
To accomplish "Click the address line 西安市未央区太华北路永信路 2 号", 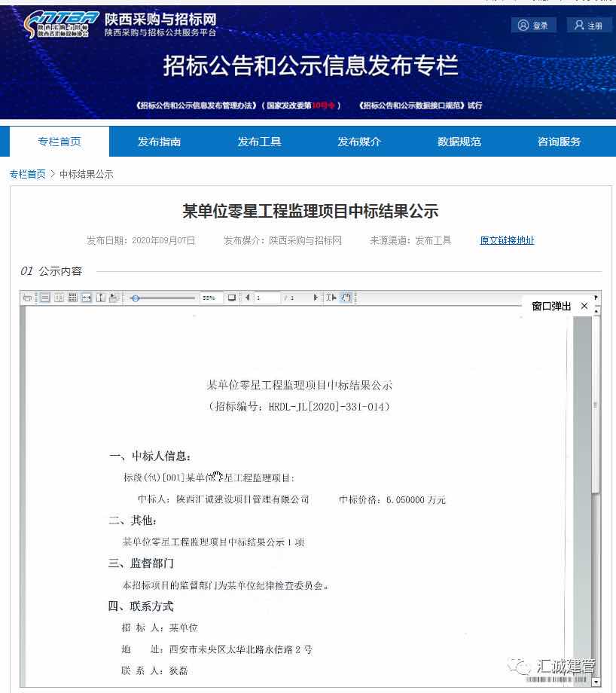I will [x=241, y=649].
